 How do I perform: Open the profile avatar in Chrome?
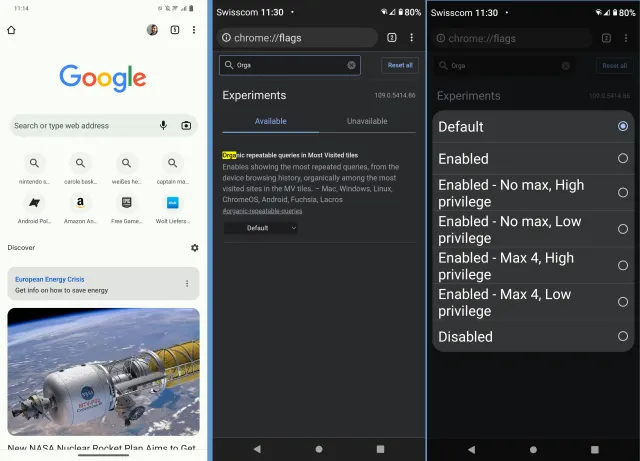[x=152, y=30]
